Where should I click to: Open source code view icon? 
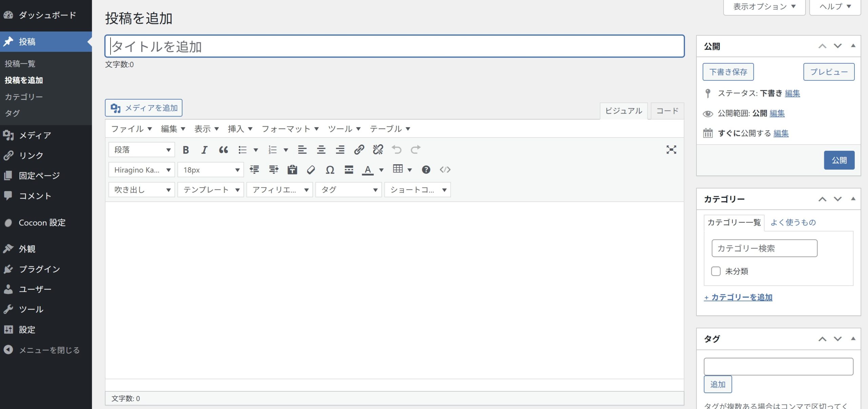[445, 170]
